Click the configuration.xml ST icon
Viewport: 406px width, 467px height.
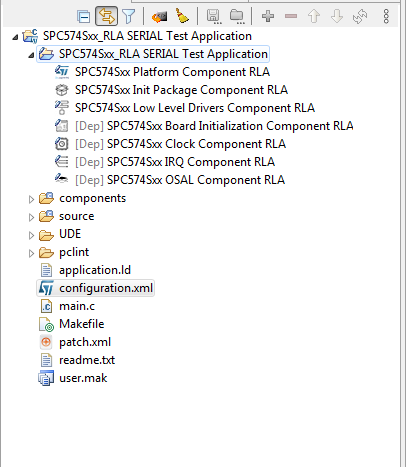pos(46,288)
